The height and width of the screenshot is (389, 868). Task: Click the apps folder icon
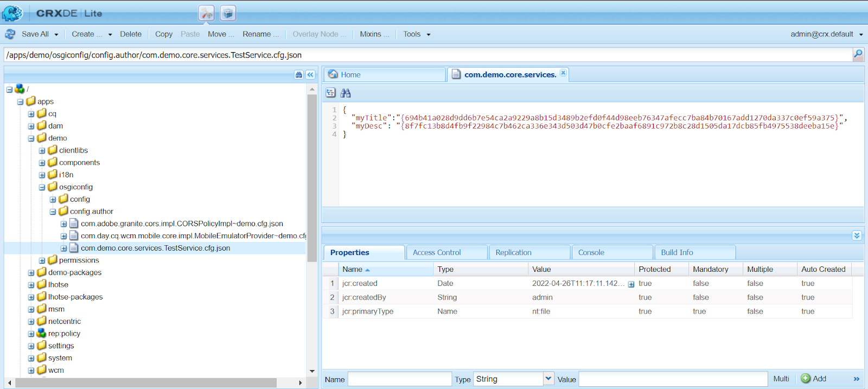click(x=31, y=101)
